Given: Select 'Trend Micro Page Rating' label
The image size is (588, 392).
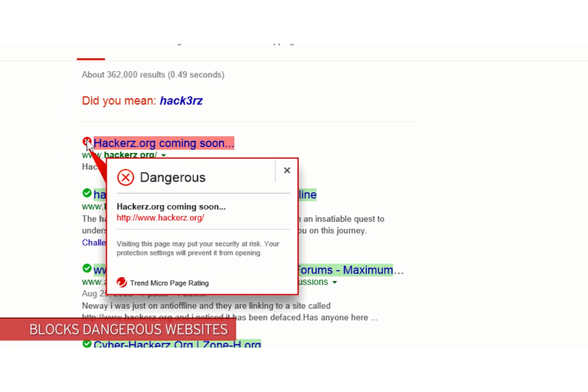Looking at the screenshot, I should pos(169,283).
